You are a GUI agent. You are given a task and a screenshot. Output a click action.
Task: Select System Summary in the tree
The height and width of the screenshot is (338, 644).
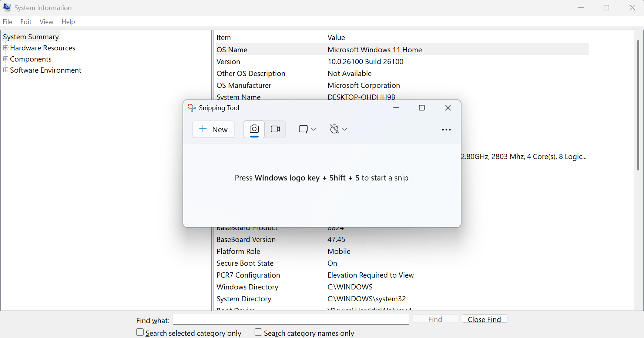[31, 37]
